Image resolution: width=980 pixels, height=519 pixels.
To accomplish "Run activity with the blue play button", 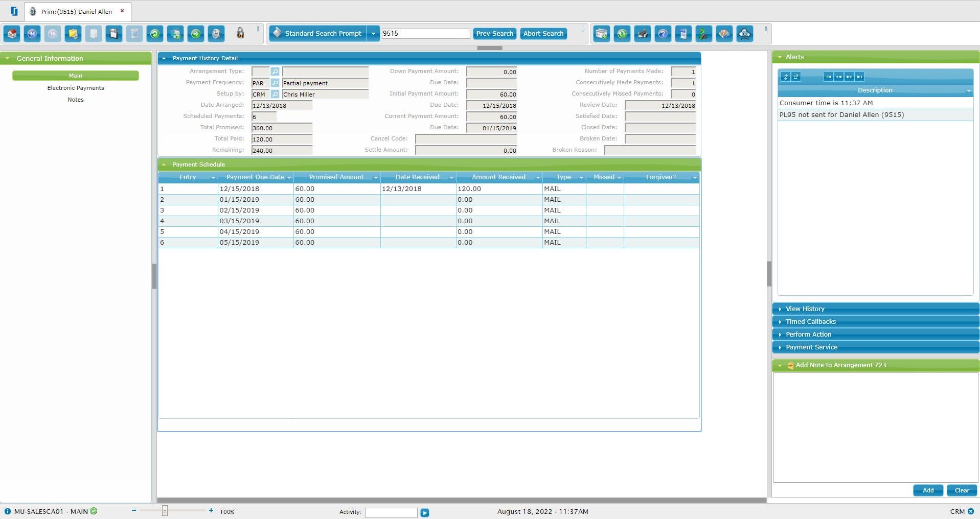I will (x=425, y=512).
